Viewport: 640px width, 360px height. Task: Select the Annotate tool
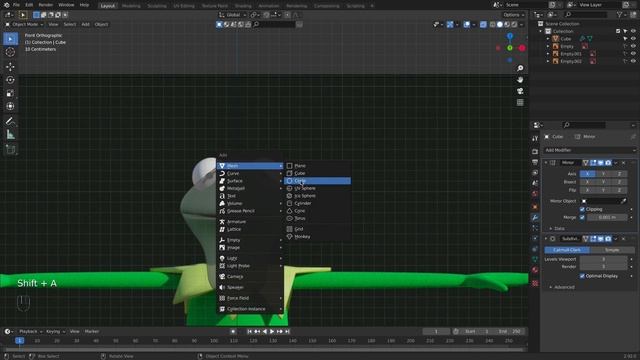click(10, 121)
